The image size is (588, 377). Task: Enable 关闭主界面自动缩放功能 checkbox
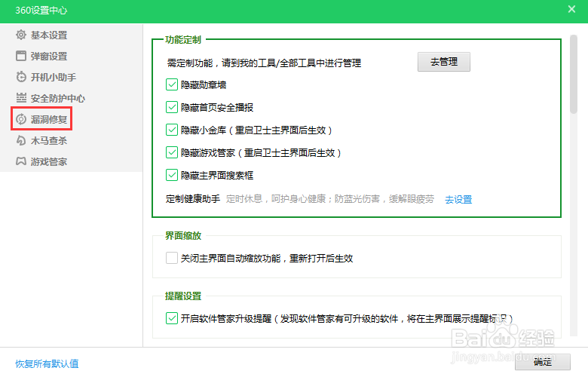click(172, 258)
